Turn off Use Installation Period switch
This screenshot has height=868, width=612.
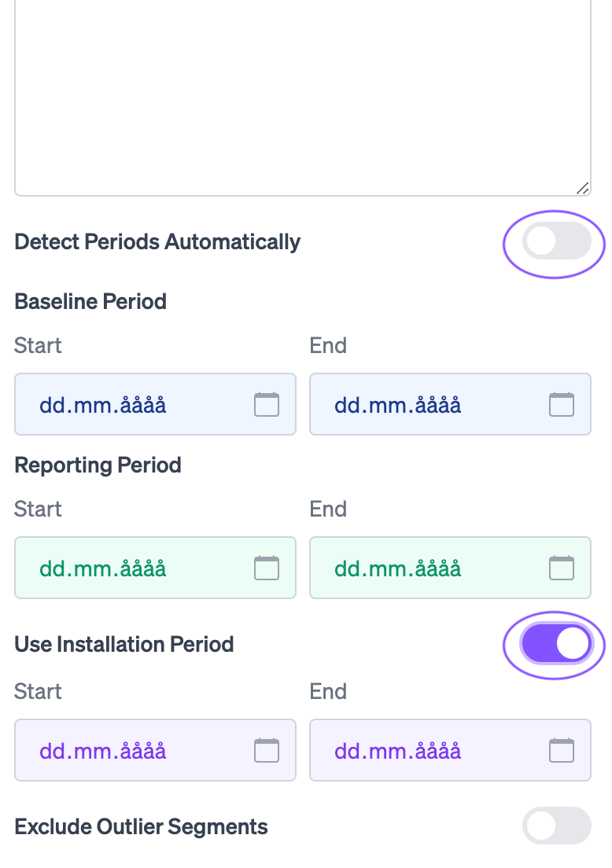tap(556, 645)
